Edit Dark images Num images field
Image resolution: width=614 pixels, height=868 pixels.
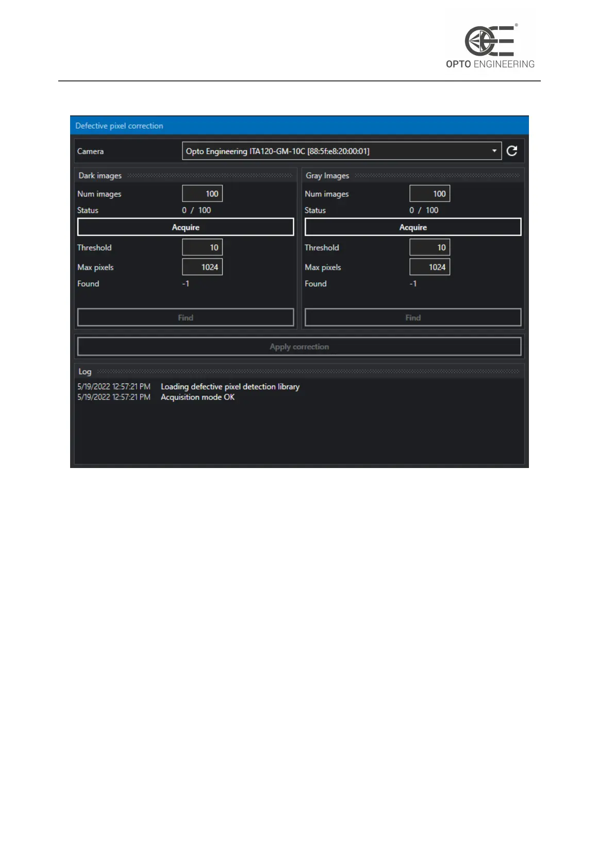pyautogui.click(x=202, y=194)
